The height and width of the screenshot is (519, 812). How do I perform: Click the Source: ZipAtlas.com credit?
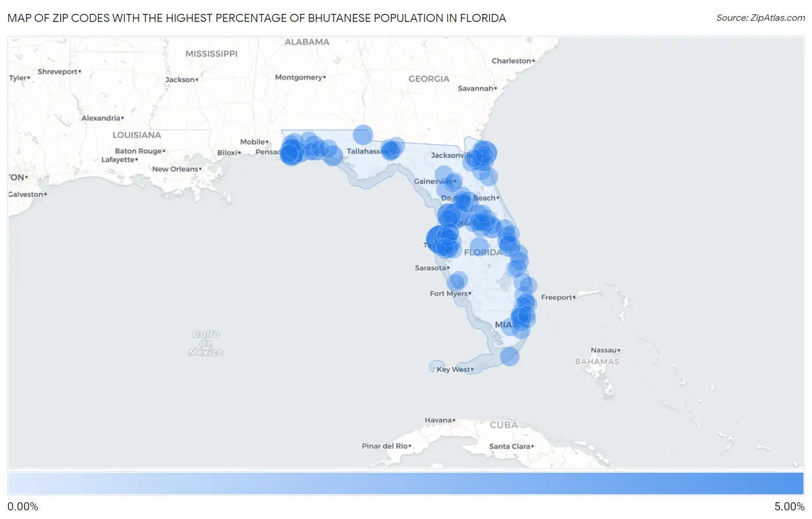tap(761, 18)
